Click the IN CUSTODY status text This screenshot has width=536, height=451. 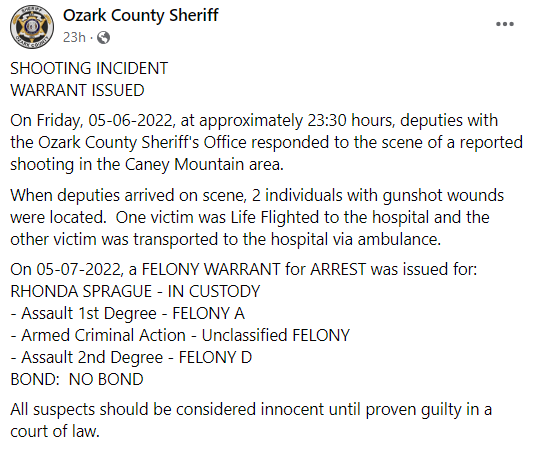pos(214,292)
